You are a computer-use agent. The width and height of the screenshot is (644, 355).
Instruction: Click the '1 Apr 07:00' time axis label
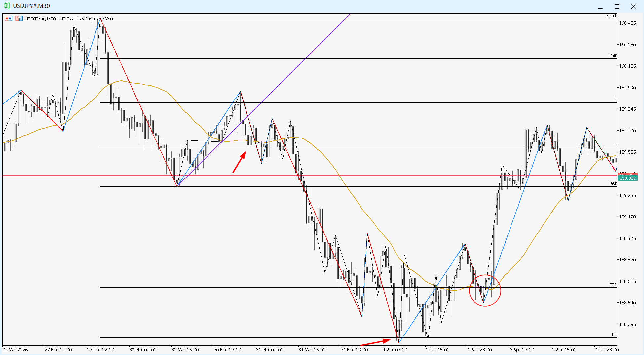[x=395, y=350]
